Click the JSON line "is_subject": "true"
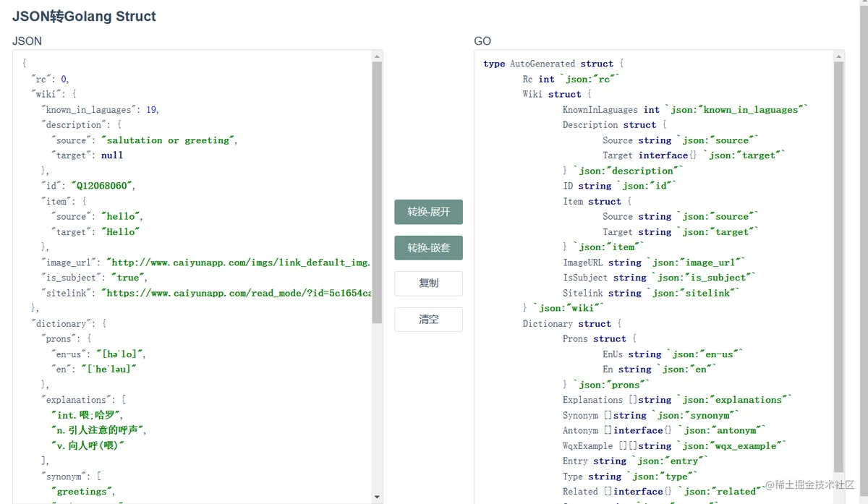The image size is (868, 504). coord(94,278)
